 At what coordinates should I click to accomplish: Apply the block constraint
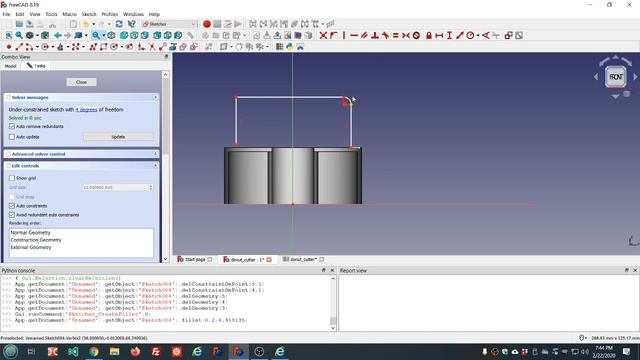click(x=416, y=36)
